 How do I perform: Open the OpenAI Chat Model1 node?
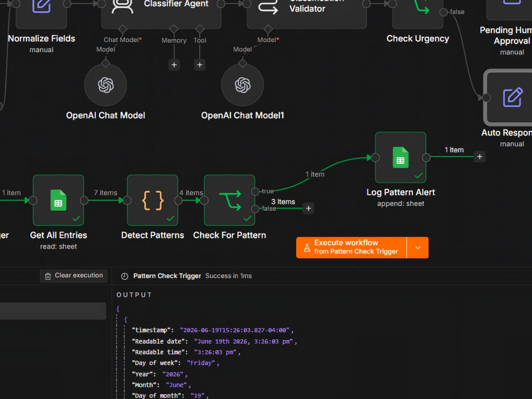tap(242, 85)
